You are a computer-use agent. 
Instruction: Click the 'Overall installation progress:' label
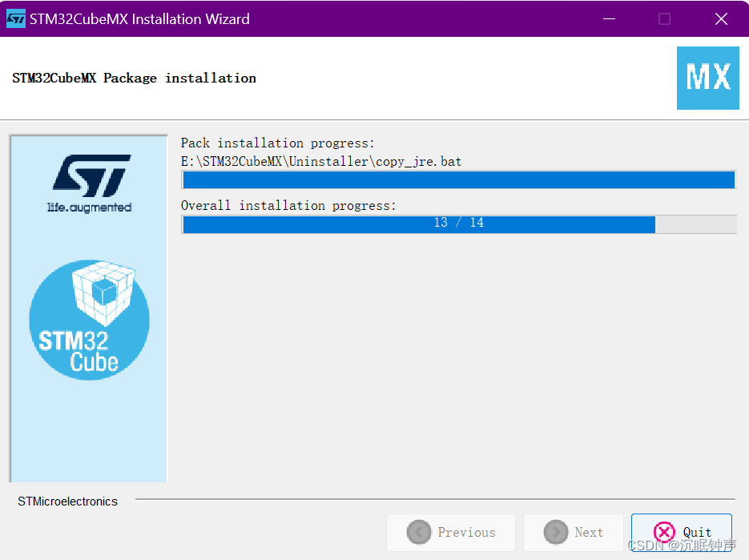pyautogui.click(x=288, y=205)
